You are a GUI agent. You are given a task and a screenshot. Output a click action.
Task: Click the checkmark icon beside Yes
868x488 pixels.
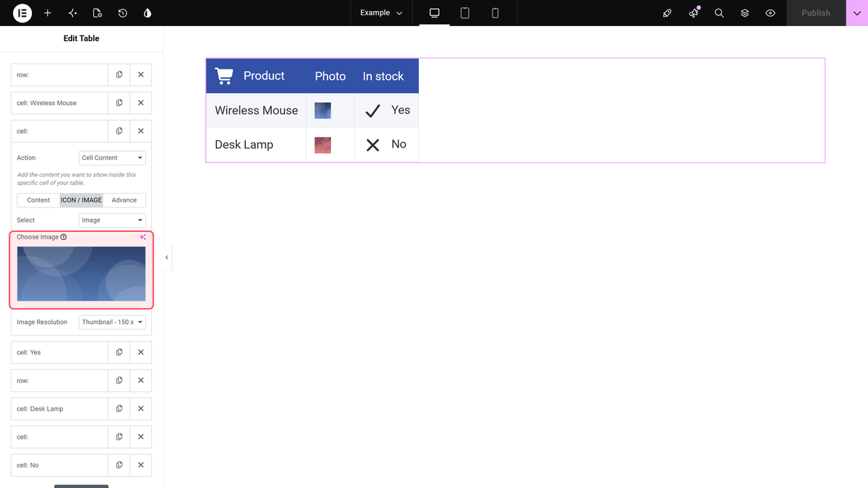(x=373, y=111)
